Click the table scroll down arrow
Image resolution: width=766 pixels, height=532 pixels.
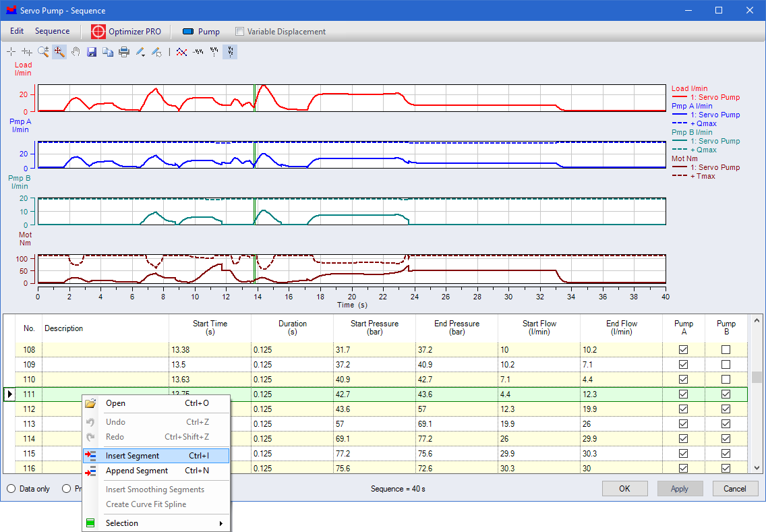757,467
